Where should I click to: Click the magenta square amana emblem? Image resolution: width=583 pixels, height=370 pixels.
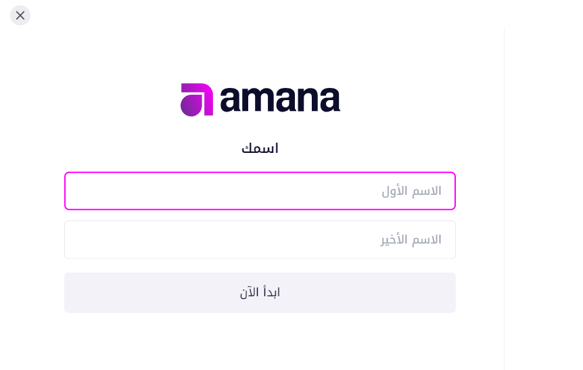197,100
